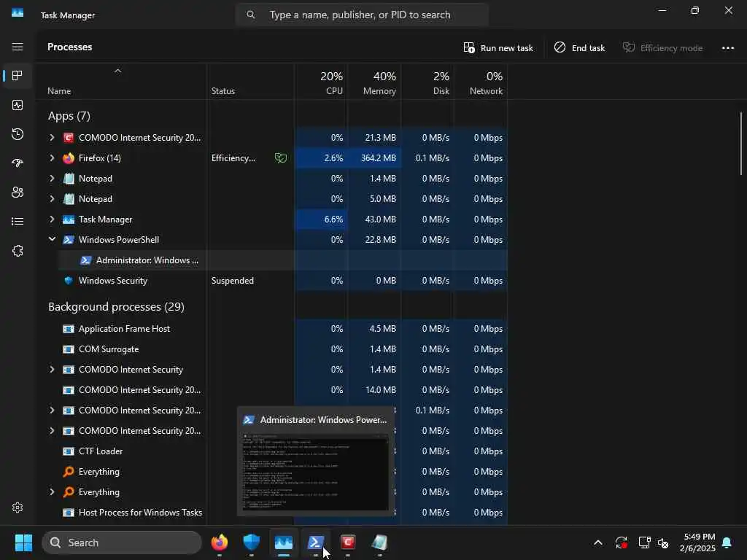Focus the name, publisher, or PID search box
The width and height of the screenshot is (747, 560).
point(362,15)
